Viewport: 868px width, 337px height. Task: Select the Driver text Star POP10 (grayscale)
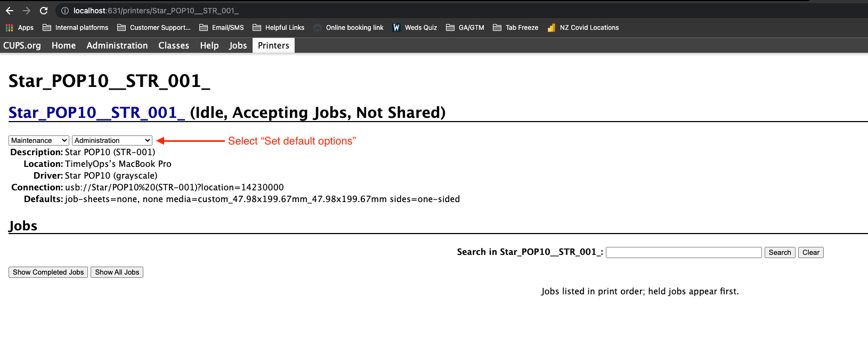click(111, 175)
